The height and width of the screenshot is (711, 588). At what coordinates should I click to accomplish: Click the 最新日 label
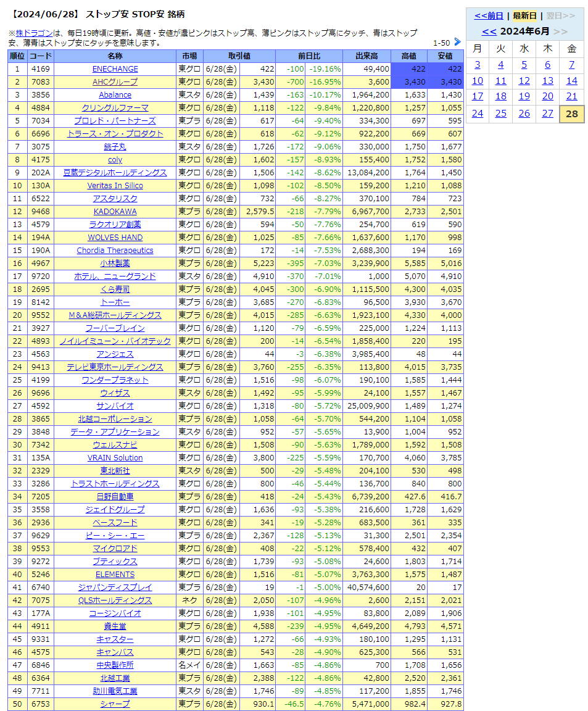pos(525,16)
